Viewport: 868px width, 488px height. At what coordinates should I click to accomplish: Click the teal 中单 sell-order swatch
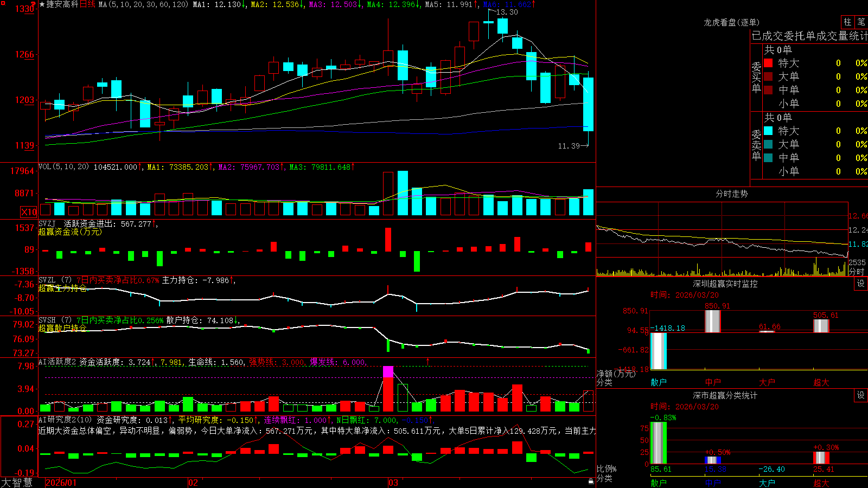tap(768, 158)
